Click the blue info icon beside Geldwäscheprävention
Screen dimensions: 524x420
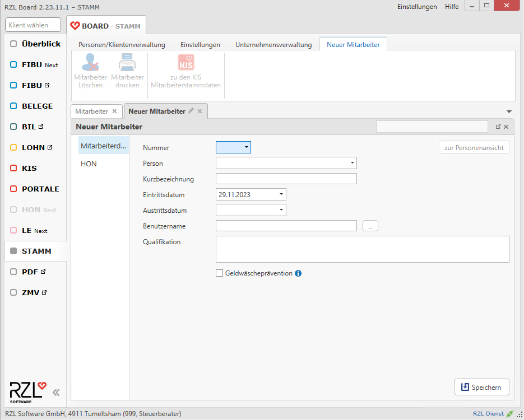click(298, 273)
